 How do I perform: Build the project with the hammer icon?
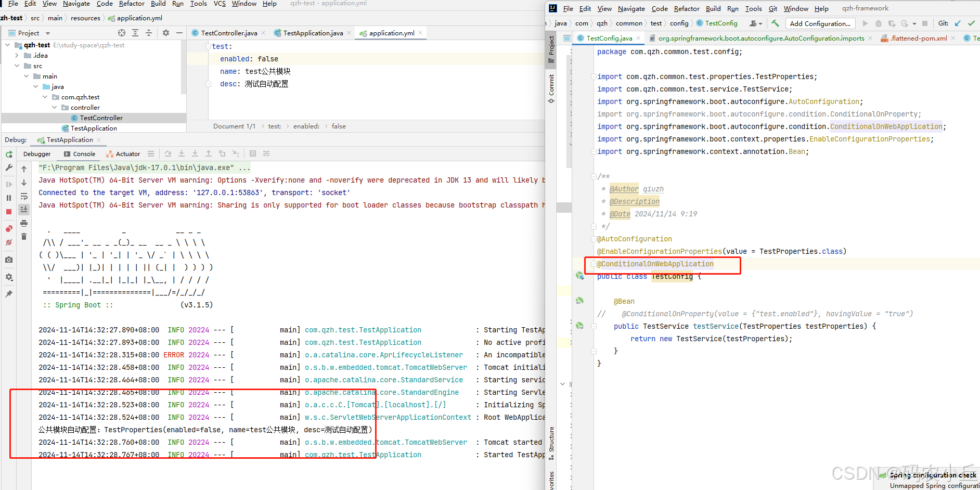tap(776, 23)
